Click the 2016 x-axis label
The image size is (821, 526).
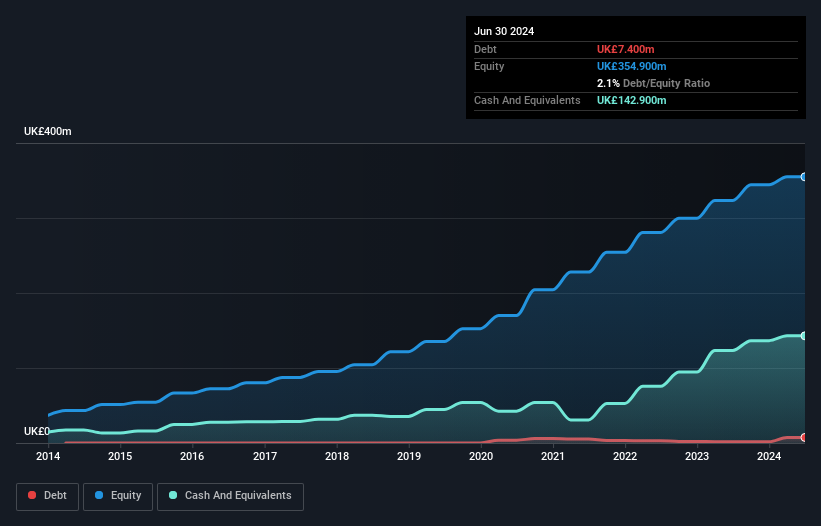pos(192,456)
